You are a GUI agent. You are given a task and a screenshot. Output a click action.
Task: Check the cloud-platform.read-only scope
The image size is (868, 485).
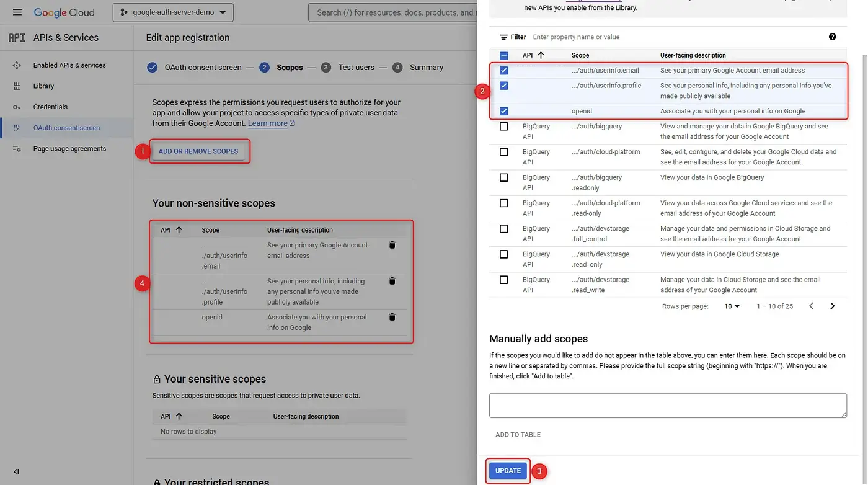[x=504, y=203]
